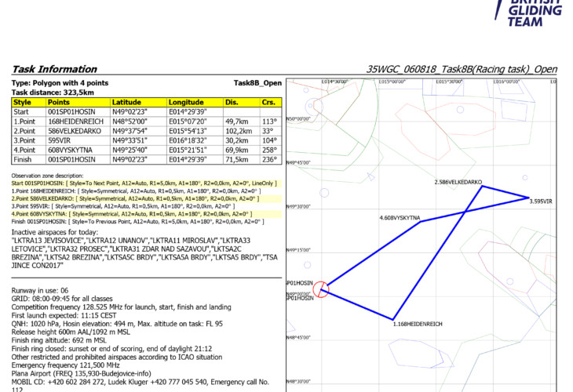This screenshot has width=573, height=392.
Task: Click the 608VYSKYTNA table cell
Action: (69, 149)
